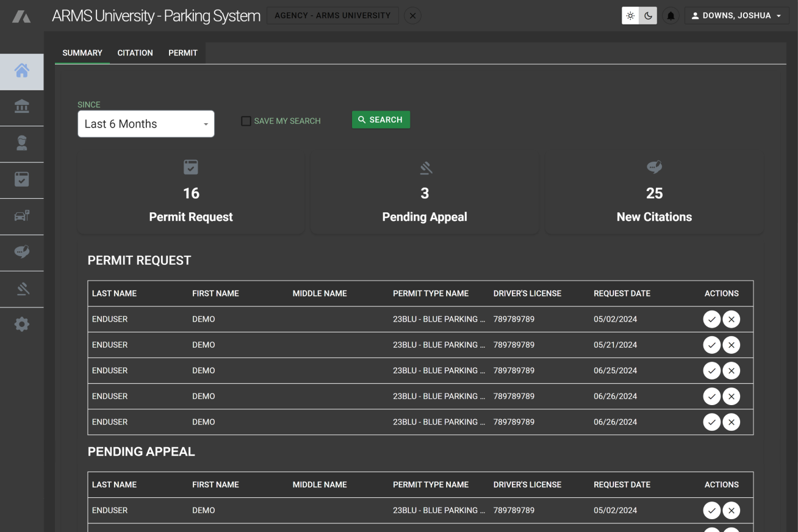Reject the 05/02/2024 permit request
798x532 pixels.
click(x=731, y=319)
